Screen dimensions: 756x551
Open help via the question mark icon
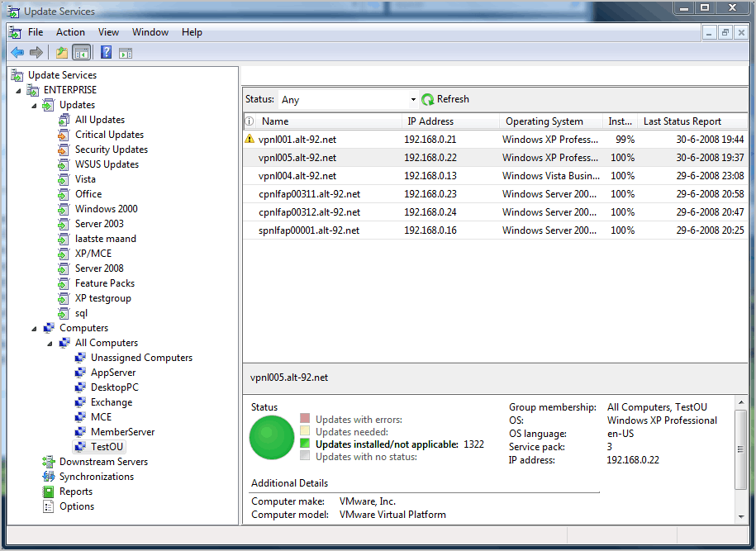click(x=106, y=52)
